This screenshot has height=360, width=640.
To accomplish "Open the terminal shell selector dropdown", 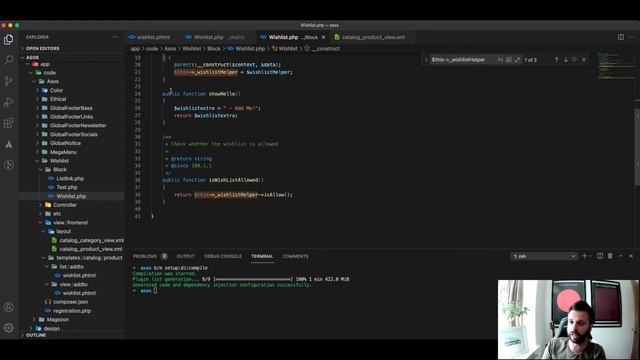I will point(544,256).
